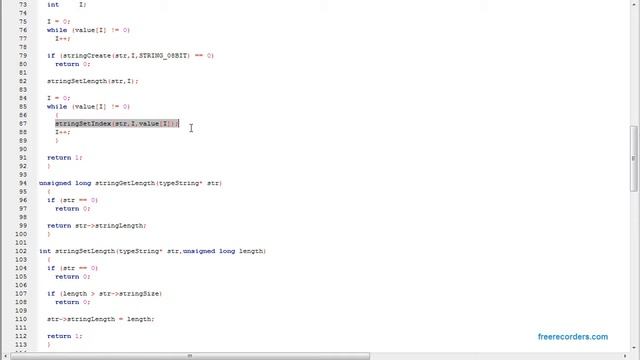Click the 'stringSetLength(str,I);' call on line 82
The width and height of the screenshot is (640, 360).
coord(93,81)
